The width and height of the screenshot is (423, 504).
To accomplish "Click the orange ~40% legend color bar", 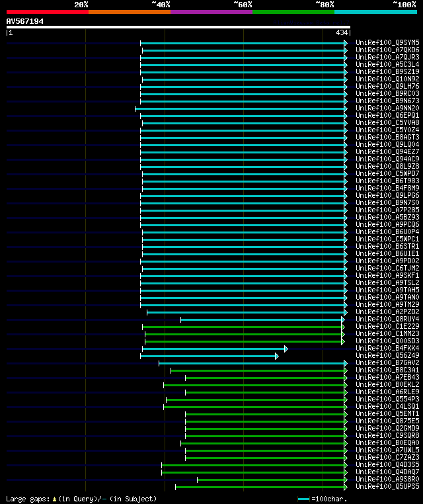I will click(x=130, y=12).
